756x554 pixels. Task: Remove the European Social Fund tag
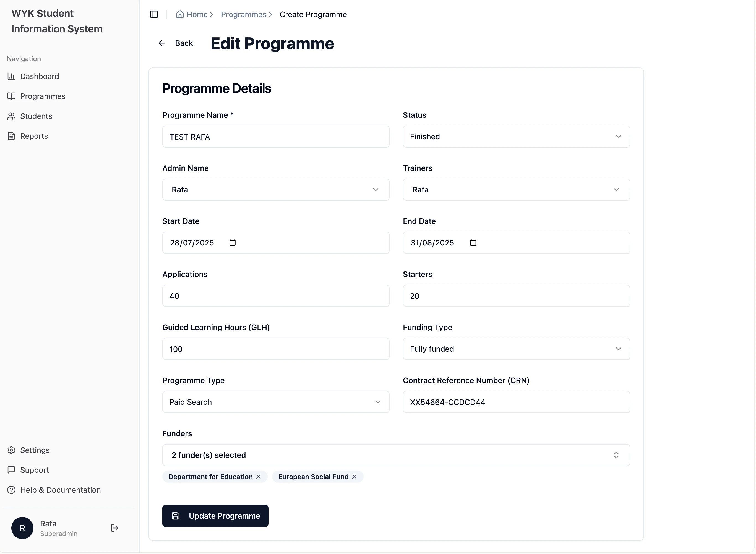pos(354,477)
